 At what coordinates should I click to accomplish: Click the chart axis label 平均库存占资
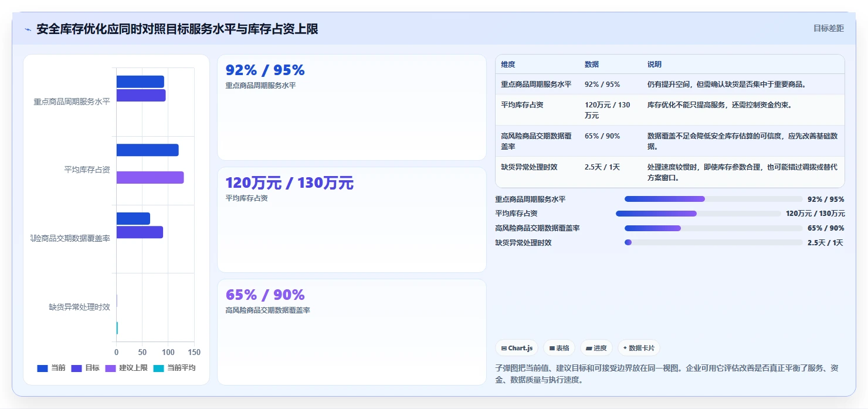[x=87, y=170]
